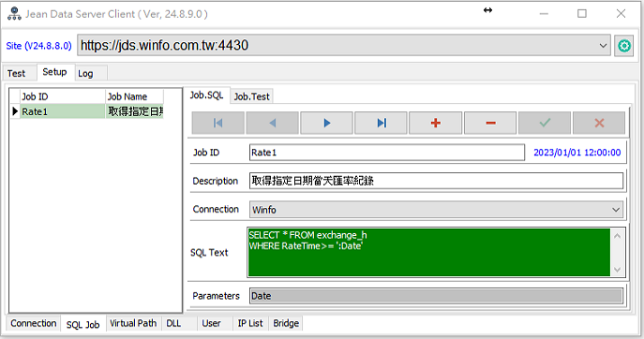Click the Jean Data Server app icon
Image resolution: width=644 pixels, height=339 pixels.
pyautogui.click(x=14, y=14)
